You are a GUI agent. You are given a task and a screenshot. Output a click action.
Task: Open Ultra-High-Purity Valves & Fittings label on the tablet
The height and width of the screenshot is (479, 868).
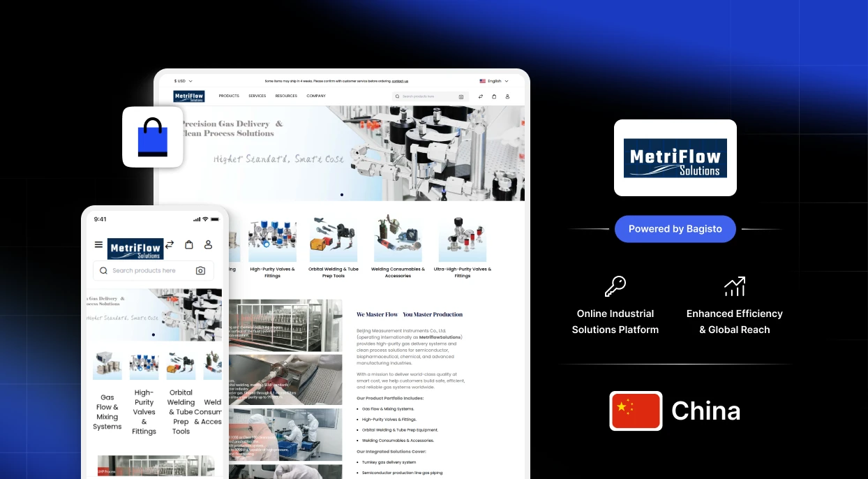pyautogui.click(x=463, y=272)
